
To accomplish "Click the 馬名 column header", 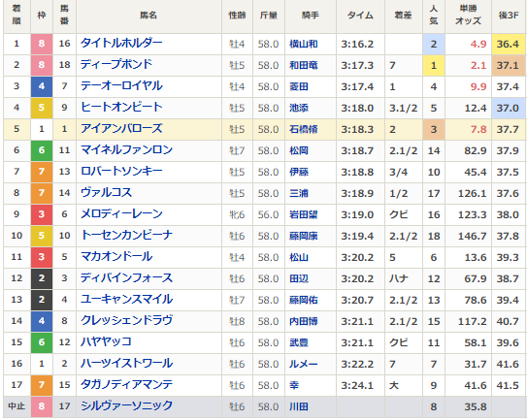I will (x=148, y=16).
